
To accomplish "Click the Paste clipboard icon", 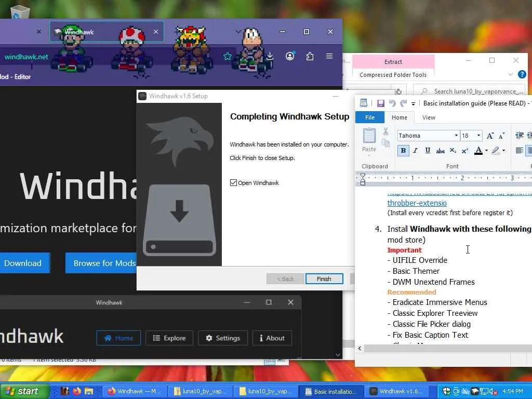I will [369, 136].
